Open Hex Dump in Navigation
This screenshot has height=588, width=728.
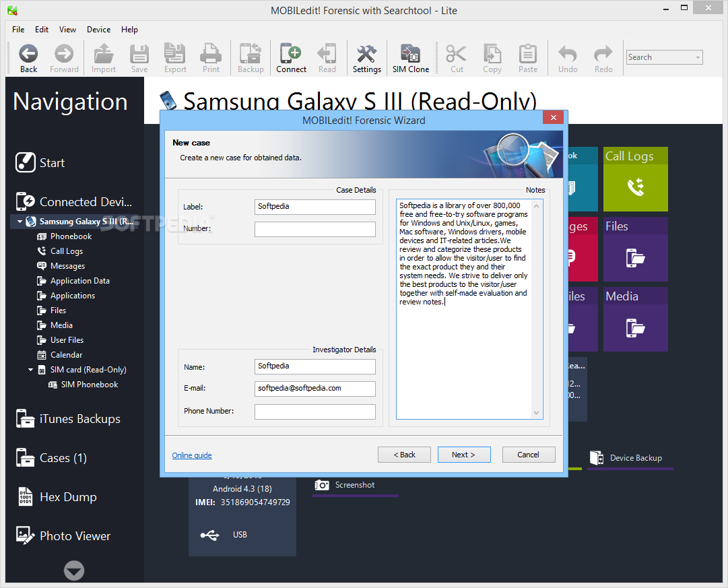tap(57, 496)
